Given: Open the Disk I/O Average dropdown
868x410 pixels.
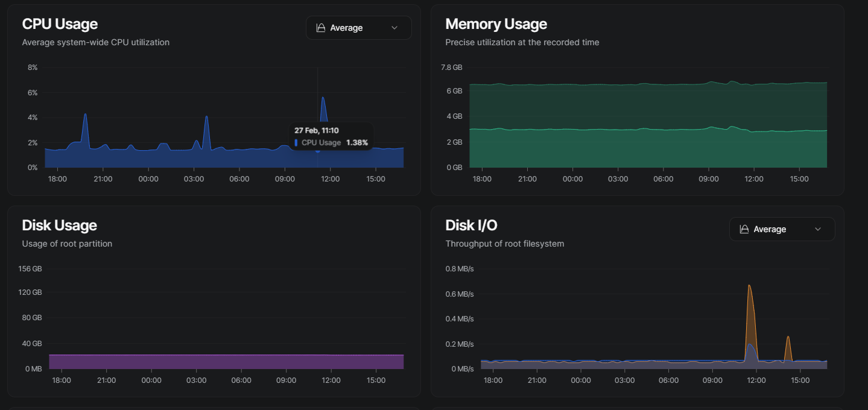Looking at the screenshot, I should (x=782, y=229).
